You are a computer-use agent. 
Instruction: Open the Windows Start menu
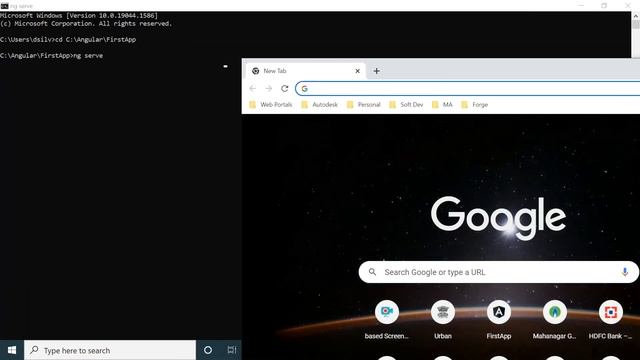click(12, 350)
